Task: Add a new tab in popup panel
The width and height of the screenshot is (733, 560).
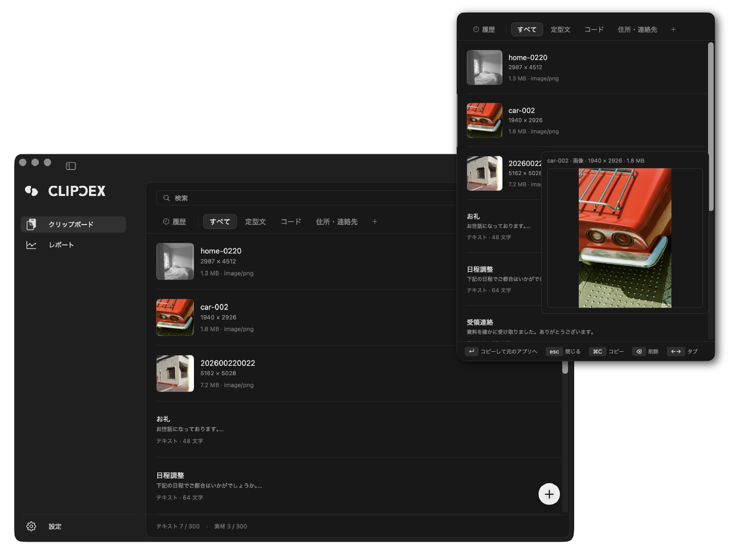Action: click(673, 30)
